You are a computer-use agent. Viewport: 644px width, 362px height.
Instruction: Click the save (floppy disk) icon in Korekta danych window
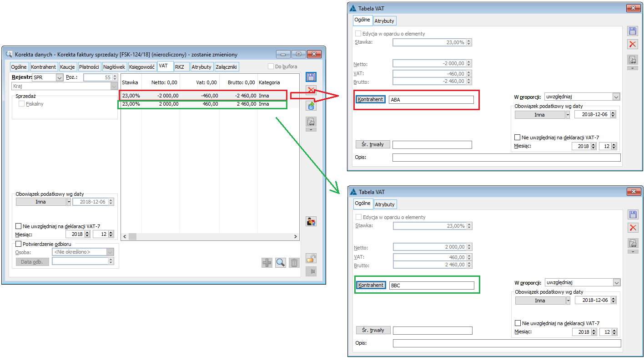point(312,76)
